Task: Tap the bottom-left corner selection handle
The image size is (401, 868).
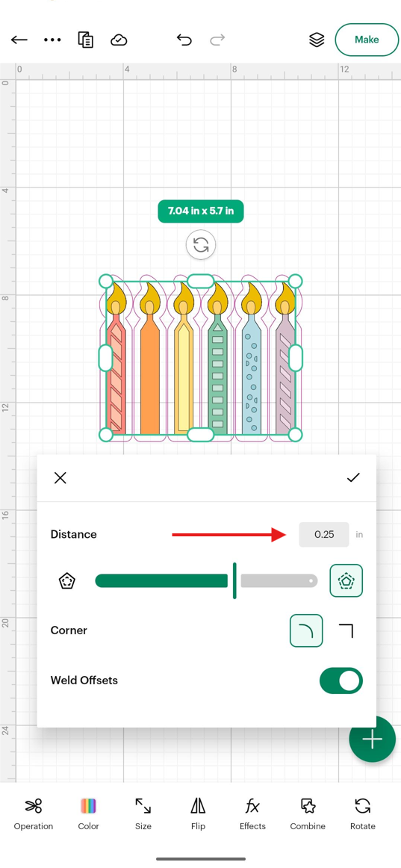Action: 105,435
